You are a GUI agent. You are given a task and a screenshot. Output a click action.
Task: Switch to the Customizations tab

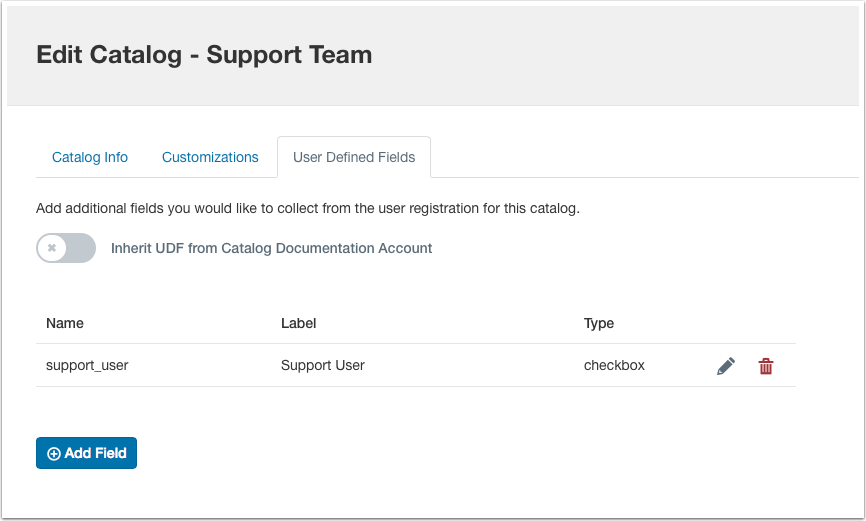[210, 157]
